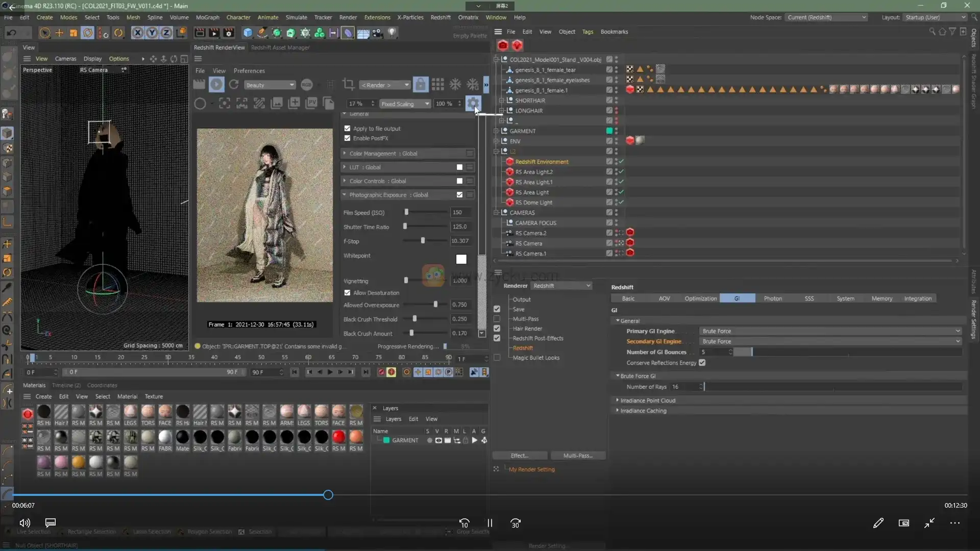Click the X axis lock icon
980x551 pixels.
pyautogui.click(x=137, y=33)
